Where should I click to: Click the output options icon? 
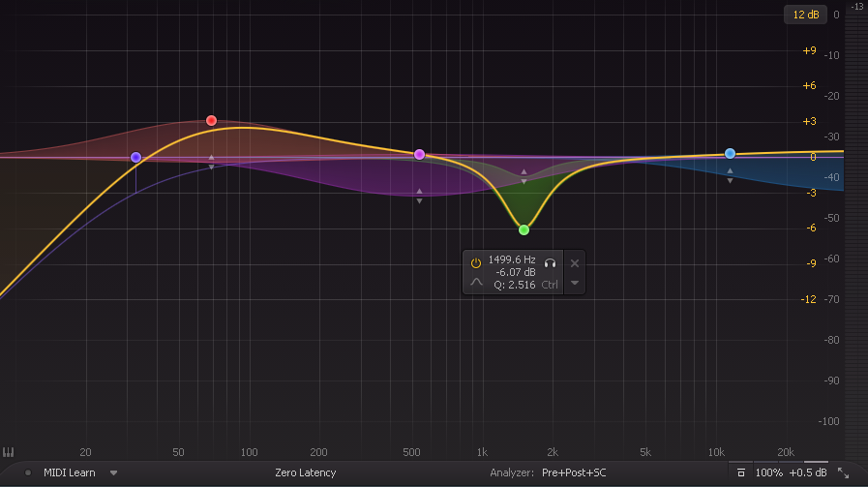click(740, 472)
